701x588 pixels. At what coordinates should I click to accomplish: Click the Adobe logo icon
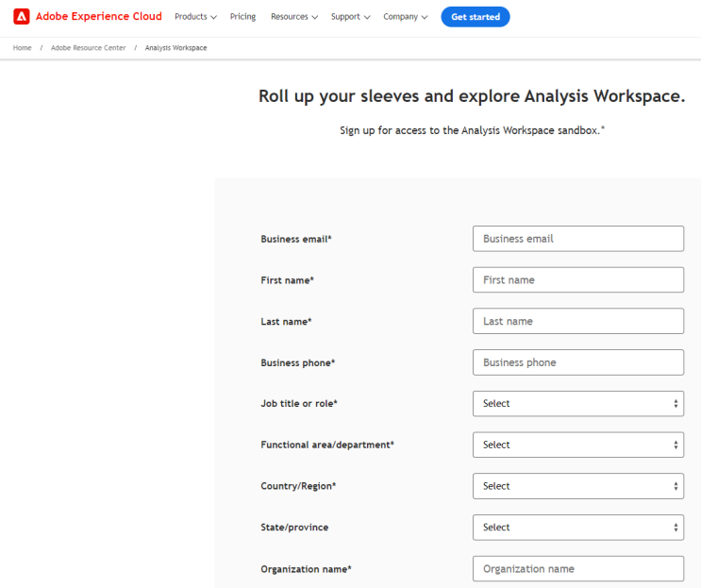click(22, 17)
